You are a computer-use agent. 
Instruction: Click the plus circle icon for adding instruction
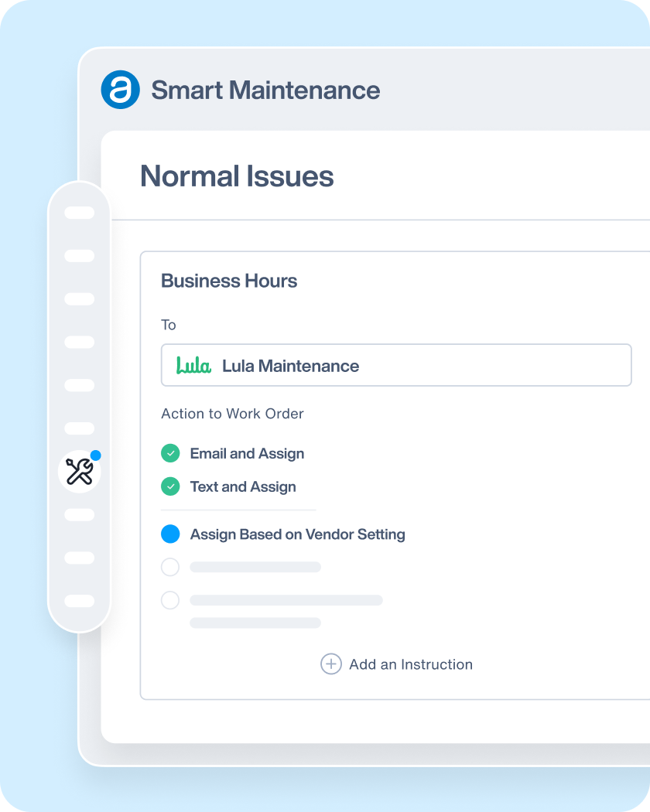click(x=330, y=664)
